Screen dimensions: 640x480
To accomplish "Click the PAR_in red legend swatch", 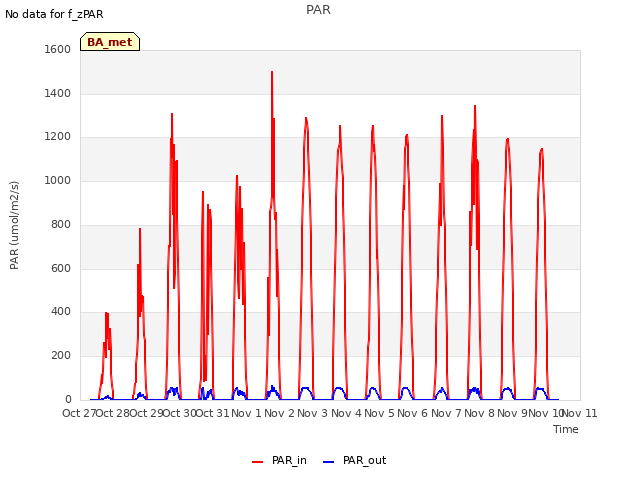I will tap(257, 462).
